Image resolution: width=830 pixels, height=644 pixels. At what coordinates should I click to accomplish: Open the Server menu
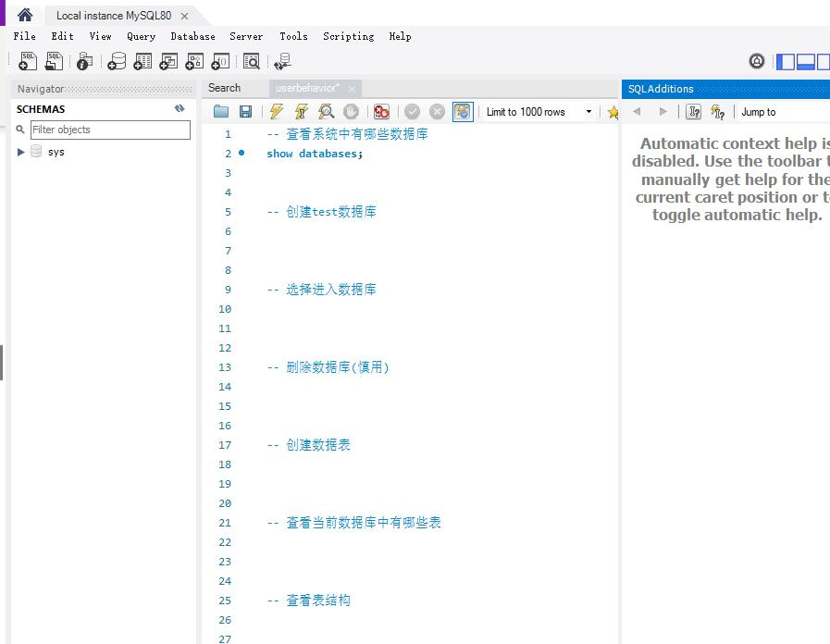(246, 36)
